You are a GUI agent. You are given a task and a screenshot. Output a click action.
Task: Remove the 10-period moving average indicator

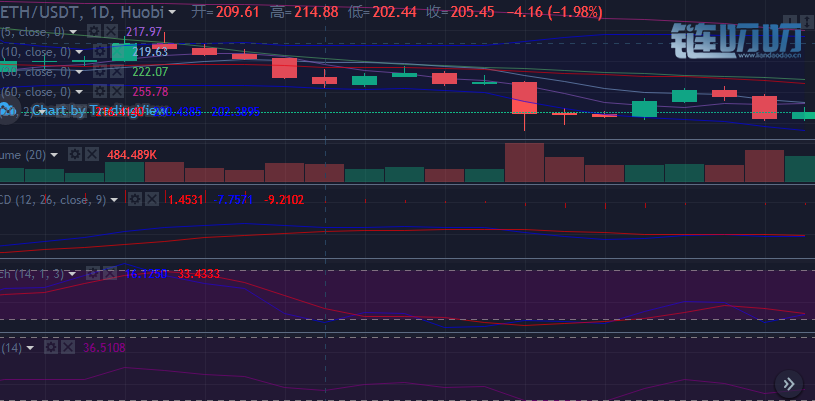coord(115,52)
